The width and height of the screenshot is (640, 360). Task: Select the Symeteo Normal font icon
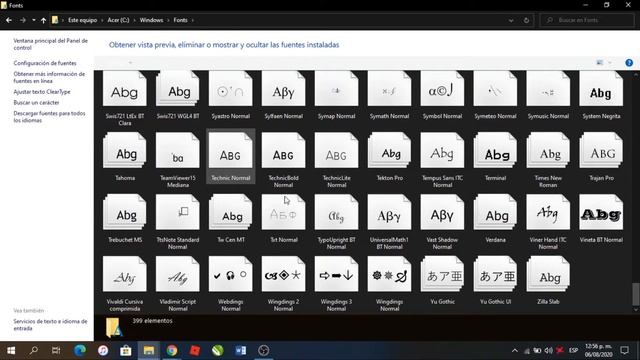click(x=495, y=89)
